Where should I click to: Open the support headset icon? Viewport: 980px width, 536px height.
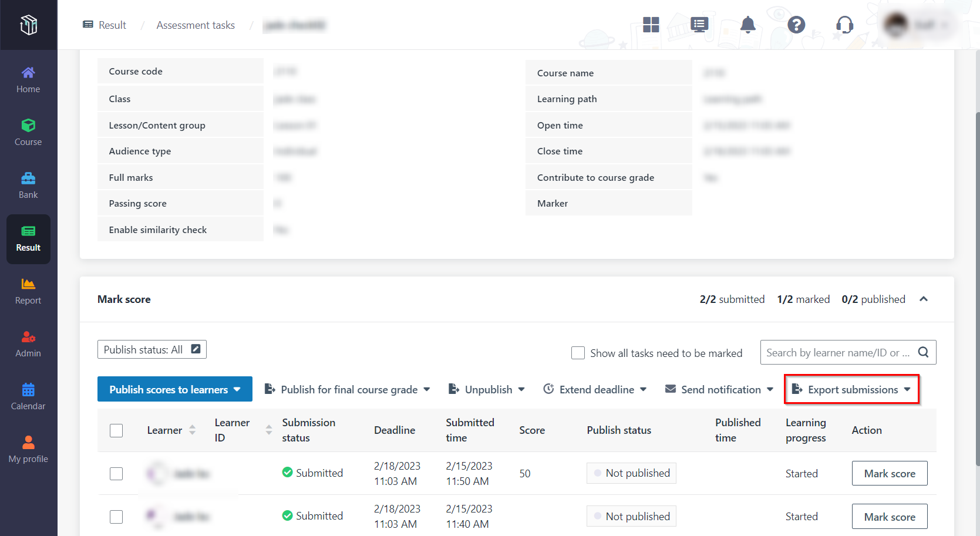pyautogui.click(x=844, y=25)
